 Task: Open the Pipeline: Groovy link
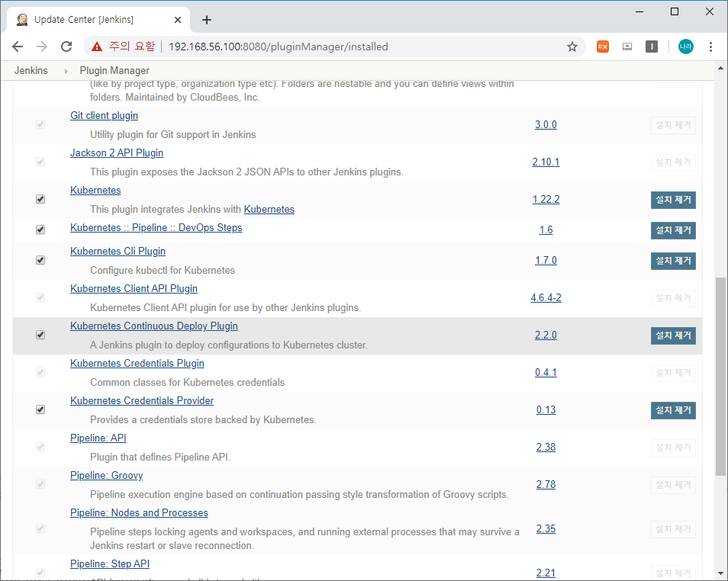(106, 475)
